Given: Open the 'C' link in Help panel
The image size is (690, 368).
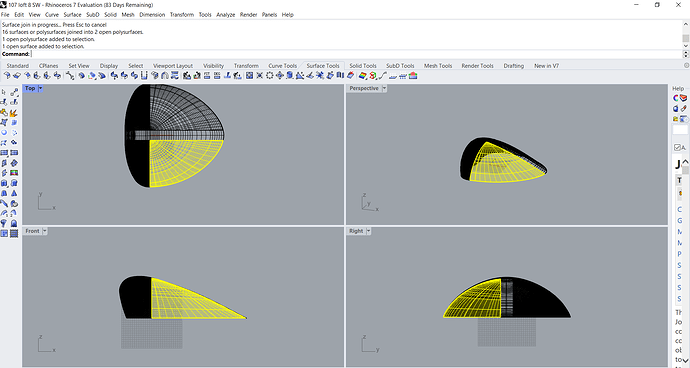Looking at the screenshot, I should click(679, 210).
